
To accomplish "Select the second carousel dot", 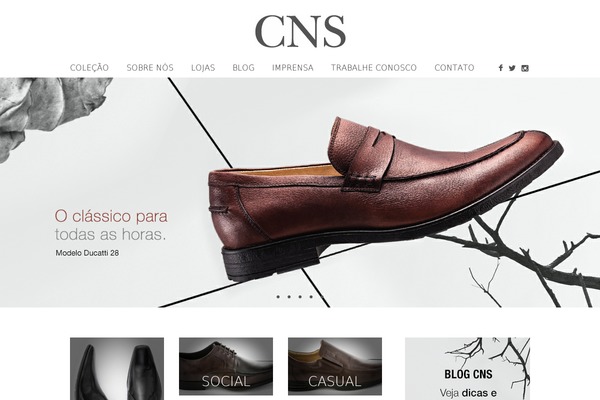I will pyautogui.click(x=289, y=297).
